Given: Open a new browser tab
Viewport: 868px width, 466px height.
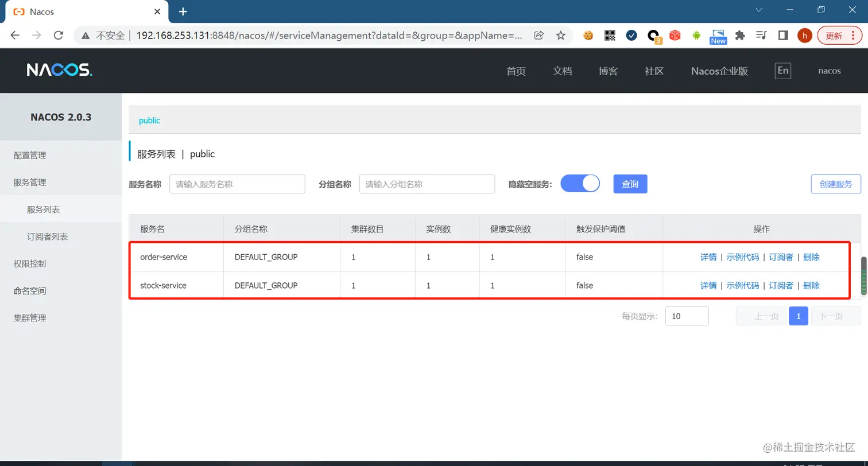Looking at the screenshot, I should pos(183,11).
